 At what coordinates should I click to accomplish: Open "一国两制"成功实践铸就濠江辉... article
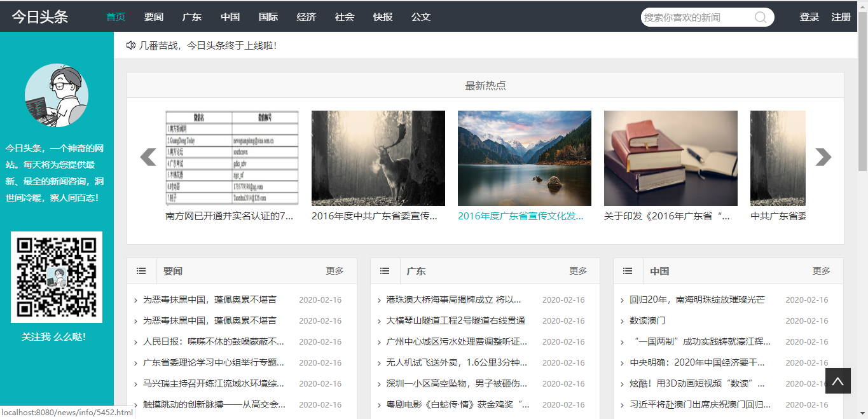(700, 342)
